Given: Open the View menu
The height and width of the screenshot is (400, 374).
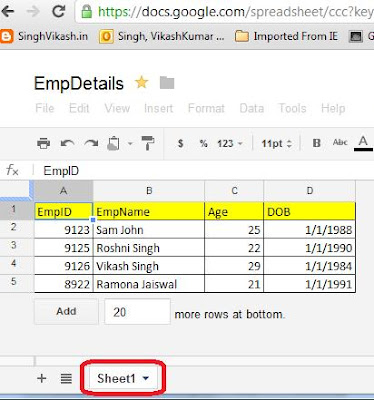Looking at the screenshot, I should [x=117, y=108].
